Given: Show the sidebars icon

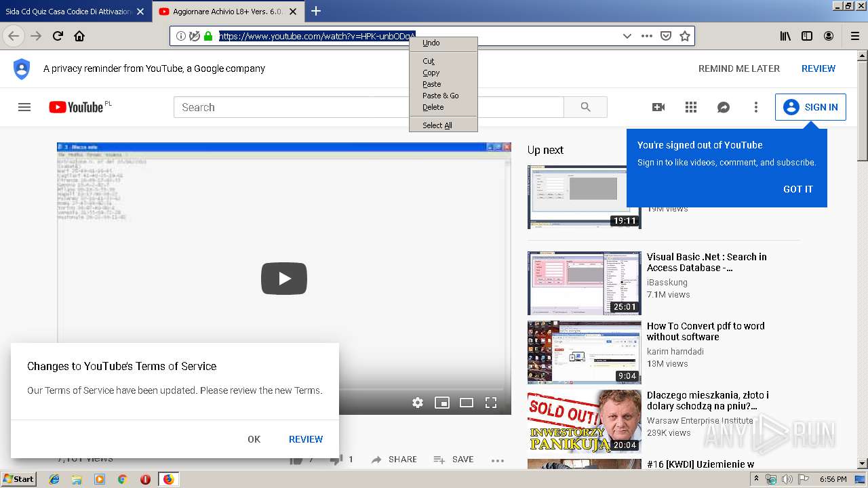Looking at the screenshot, I should click(x=807, y=36).
